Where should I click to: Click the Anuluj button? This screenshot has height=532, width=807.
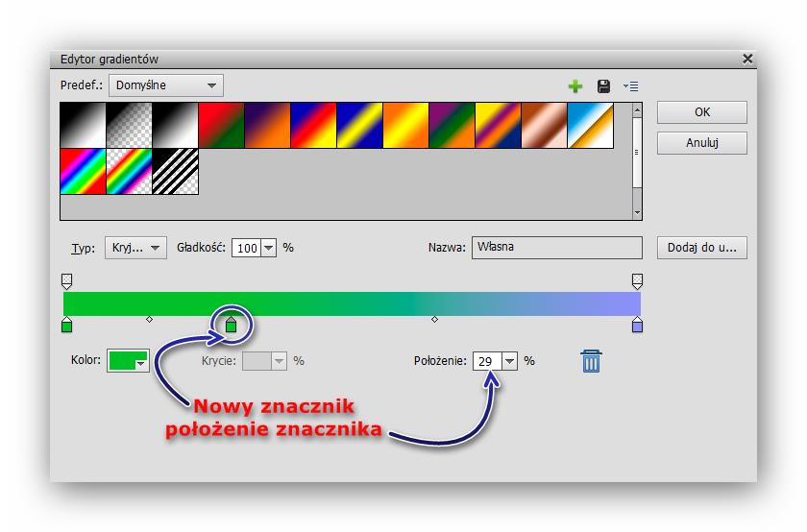point(702,143)
